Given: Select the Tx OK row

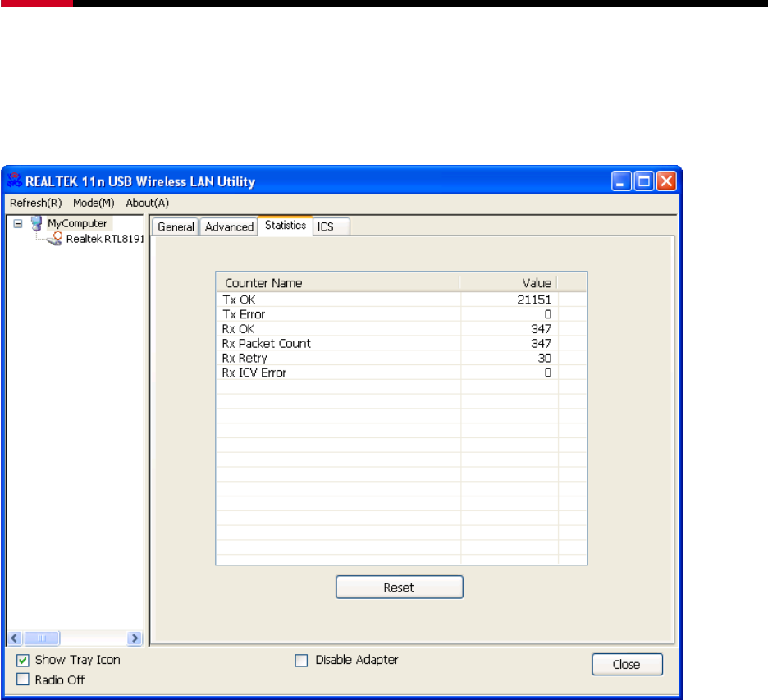Looking at the screenshot, I should coord(401,300).
